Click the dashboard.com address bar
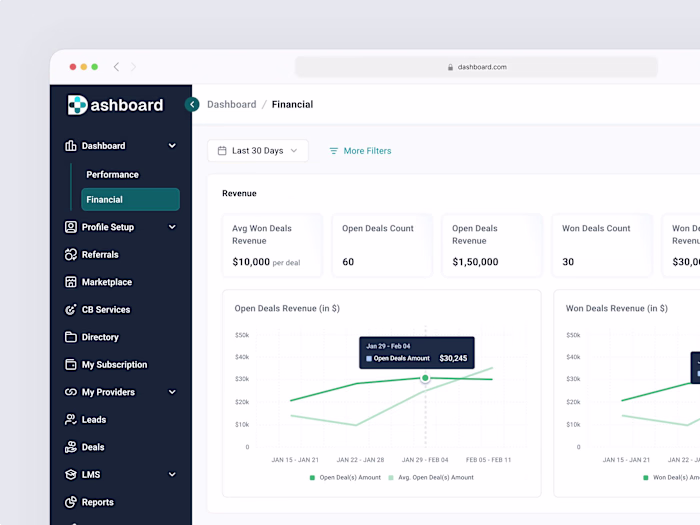Screen dimensions: 700x525 [476, 67]
